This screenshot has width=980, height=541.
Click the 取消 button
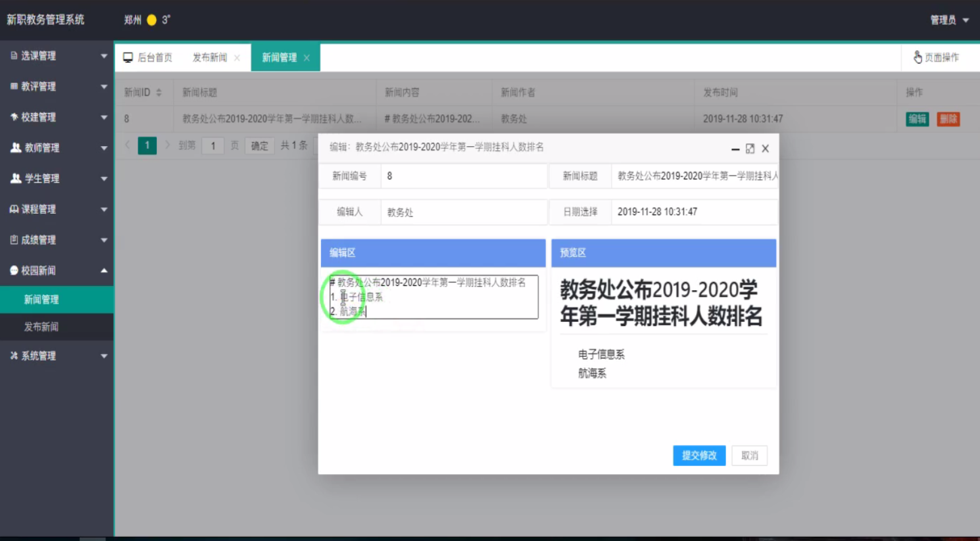(750, 456)
